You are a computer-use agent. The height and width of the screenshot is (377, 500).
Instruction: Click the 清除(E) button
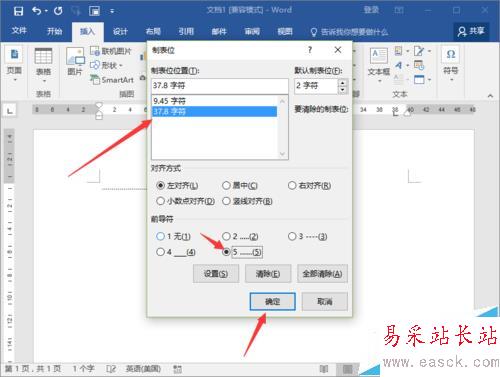[x=268, y=274]
